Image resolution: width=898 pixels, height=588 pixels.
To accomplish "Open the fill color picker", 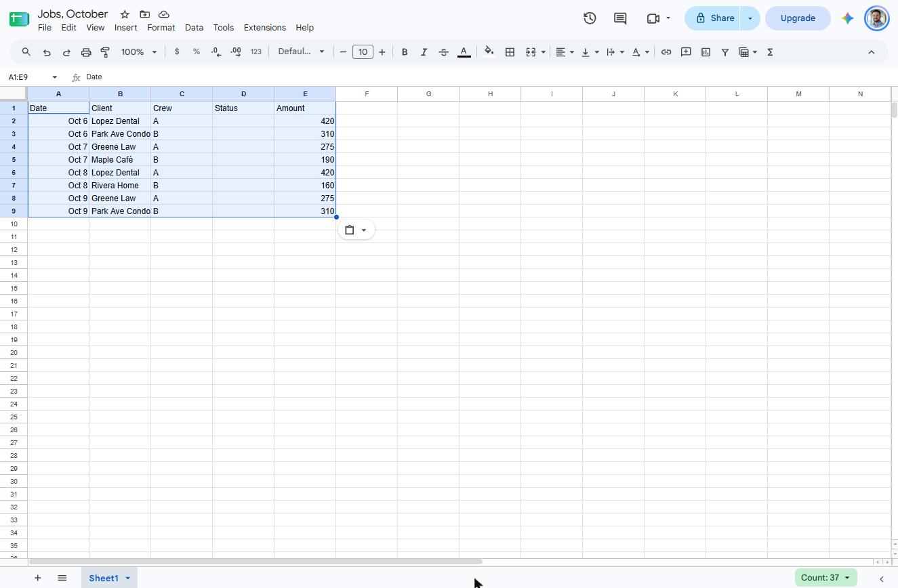I will [x=489, y=52].
